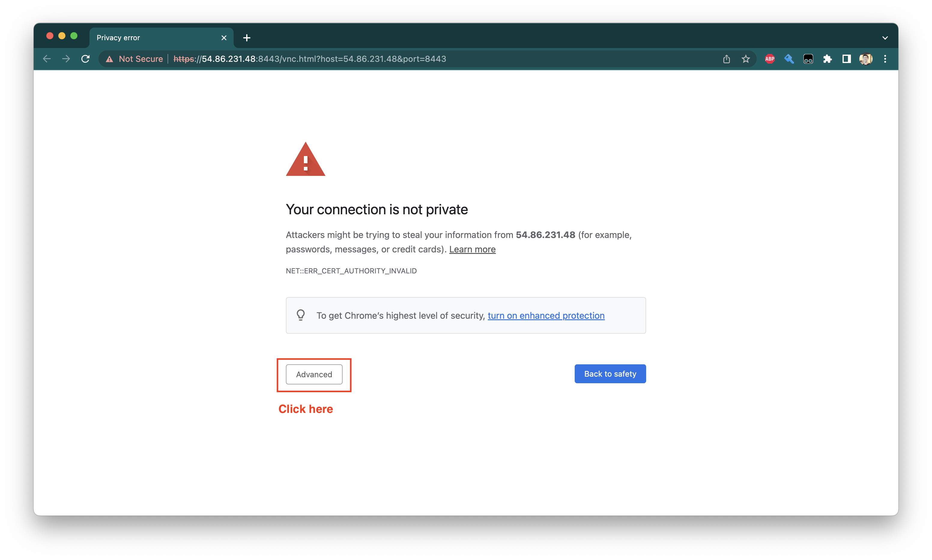Open a new browser tab
Screen dimensions: 932x560
247,38
